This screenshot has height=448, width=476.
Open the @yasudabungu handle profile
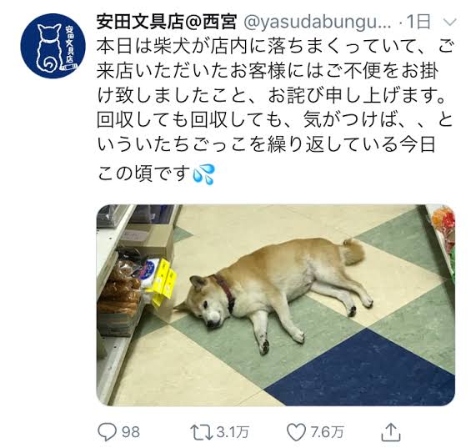(x=318, y=23)
